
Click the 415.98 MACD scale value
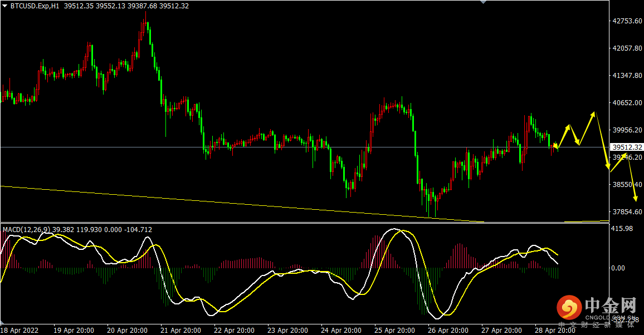point(622,229)
